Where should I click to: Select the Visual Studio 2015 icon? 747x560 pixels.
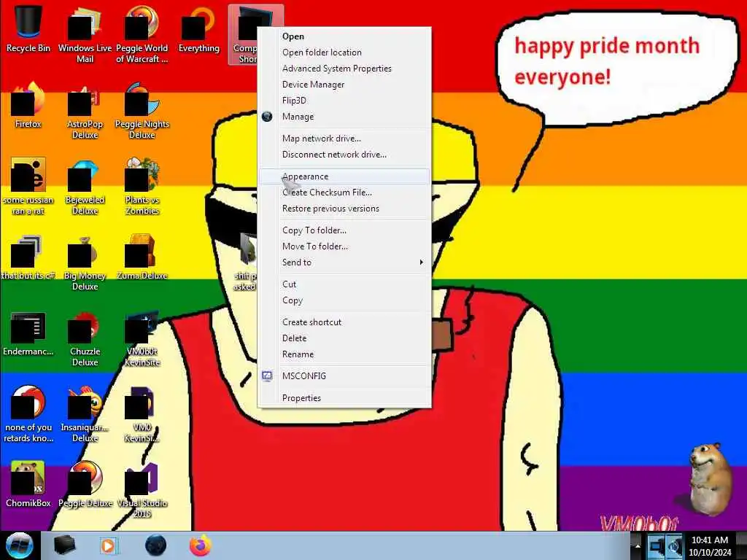(142, 491)
